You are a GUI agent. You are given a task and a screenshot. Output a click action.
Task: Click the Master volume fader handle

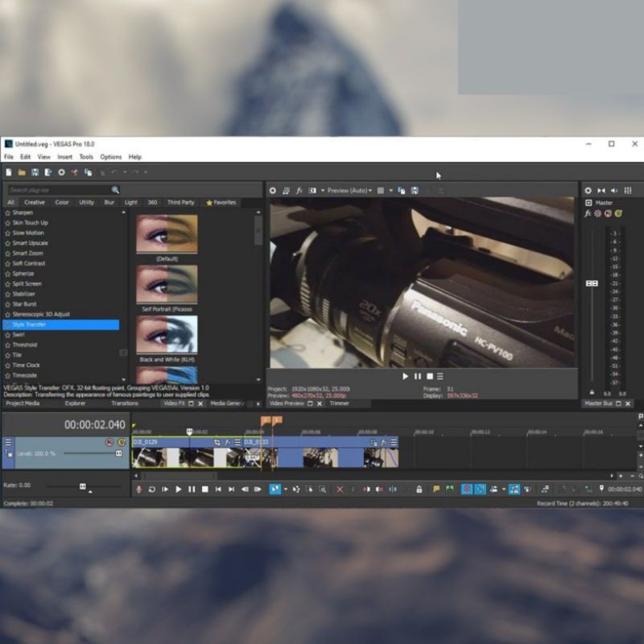[592, 283]
